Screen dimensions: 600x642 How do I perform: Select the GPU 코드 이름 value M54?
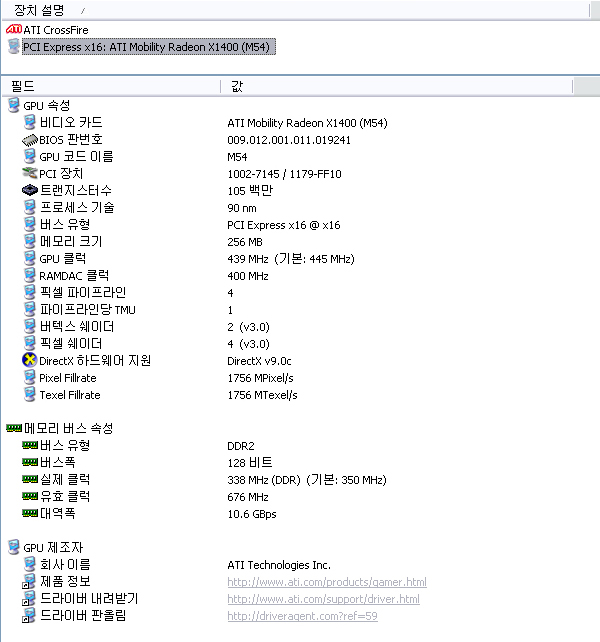tap(237, 157)
